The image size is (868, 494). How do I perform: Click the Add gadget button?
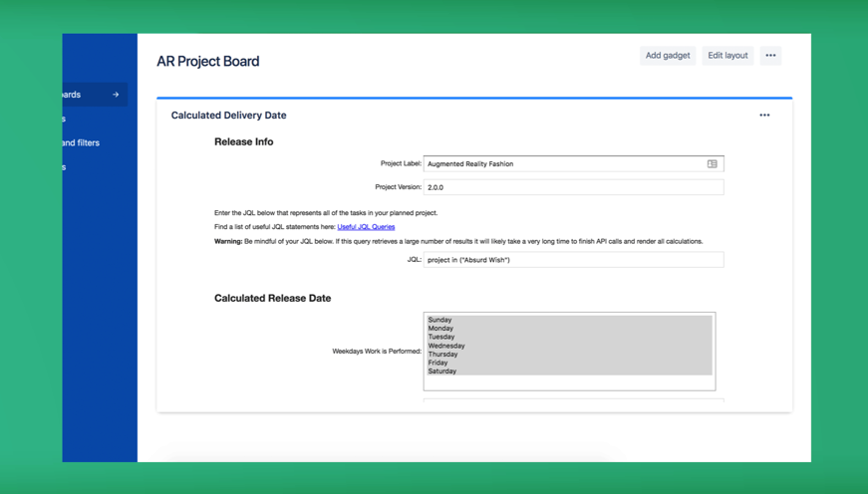(667, 56)
